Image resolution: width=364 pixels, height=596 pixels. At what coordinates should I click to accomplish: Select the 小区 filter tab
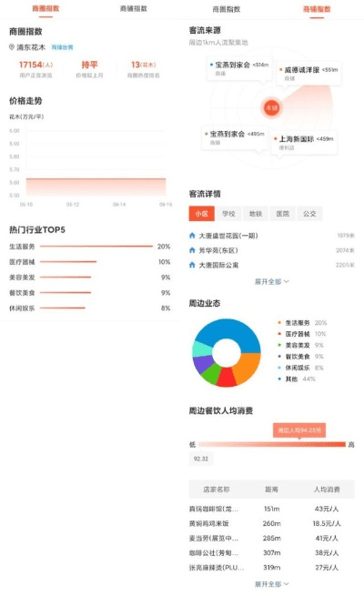point(202,214)
